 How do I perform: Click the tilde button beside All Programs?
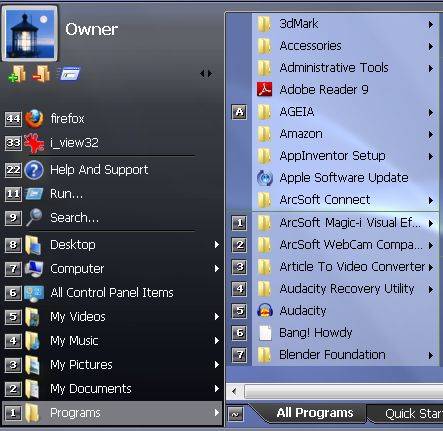click(236, 415)
